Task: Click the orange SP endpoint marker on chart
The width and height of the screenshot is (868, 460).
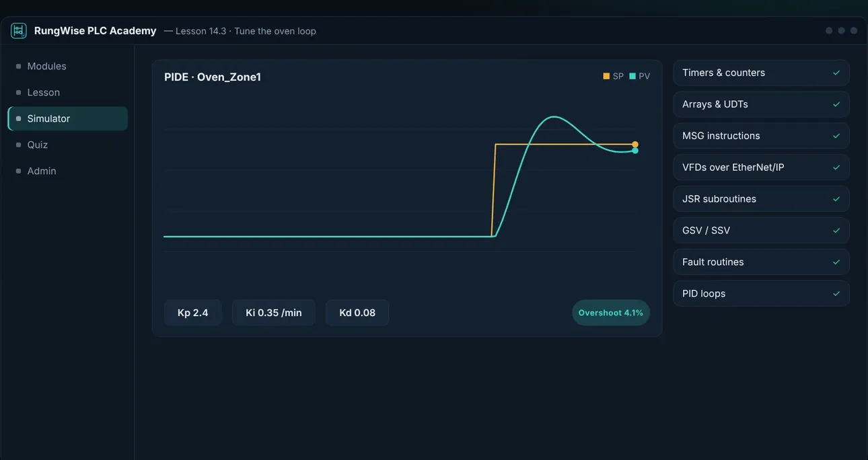Action: [635, 145]
